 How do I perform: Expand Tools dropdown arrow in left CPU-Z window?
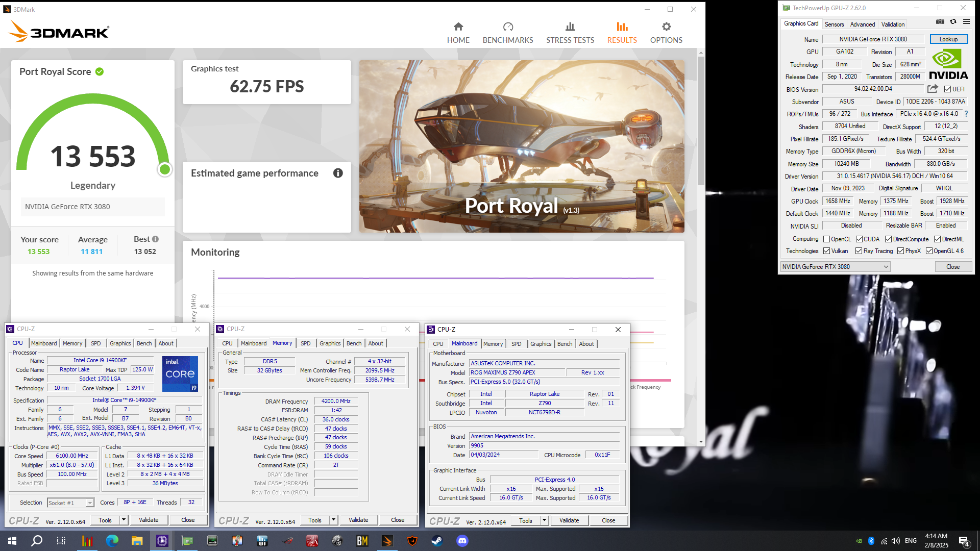pyautogui.click(x=123, y=520)
